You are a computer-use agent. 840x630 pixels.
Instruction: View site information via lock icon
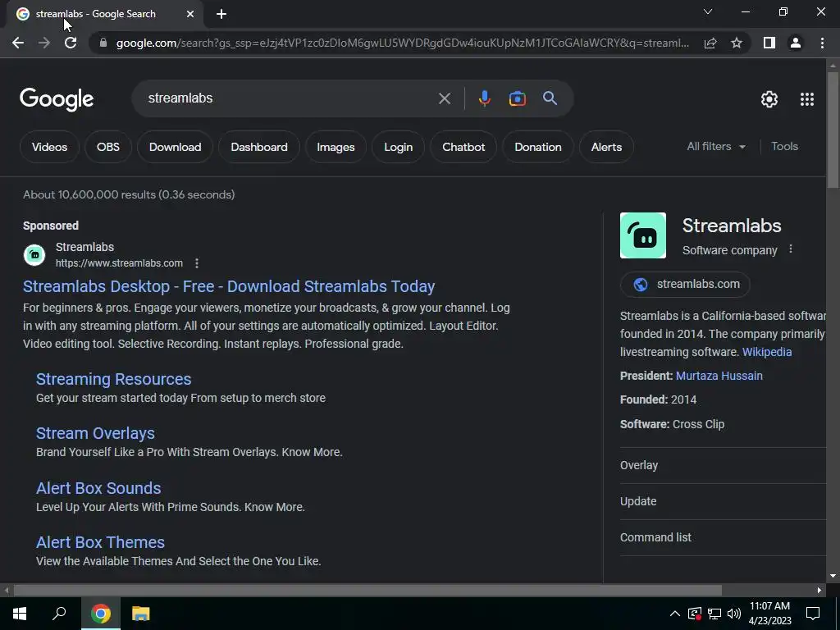tap(103, 43)
